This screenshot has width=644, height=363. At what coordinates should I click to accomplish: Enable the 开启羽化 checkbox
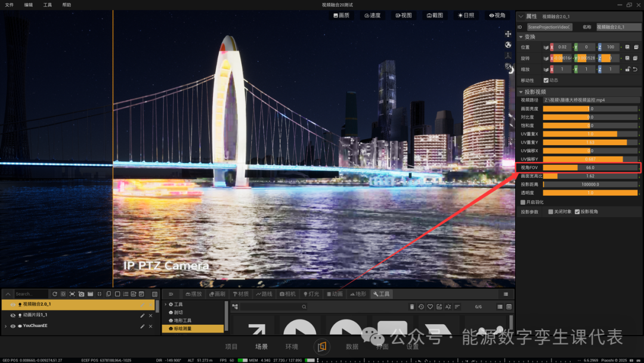pos(523,202)
